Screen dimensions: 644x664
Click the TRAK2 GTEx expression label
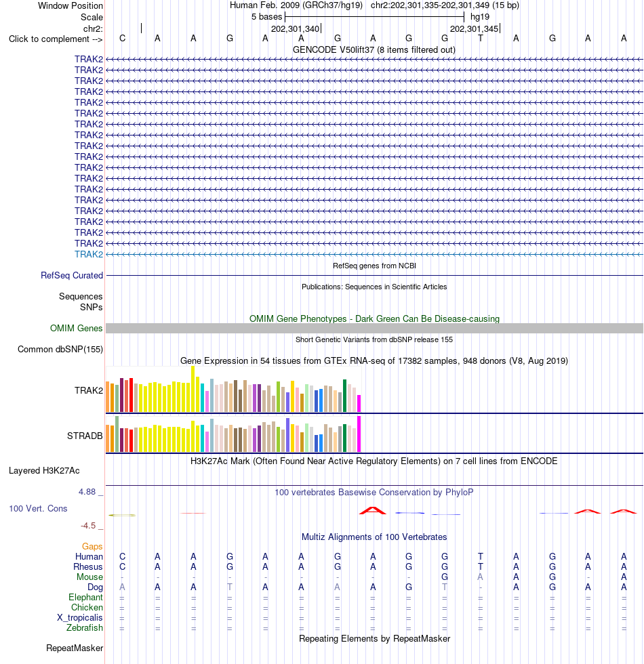[x=89, y=390]
